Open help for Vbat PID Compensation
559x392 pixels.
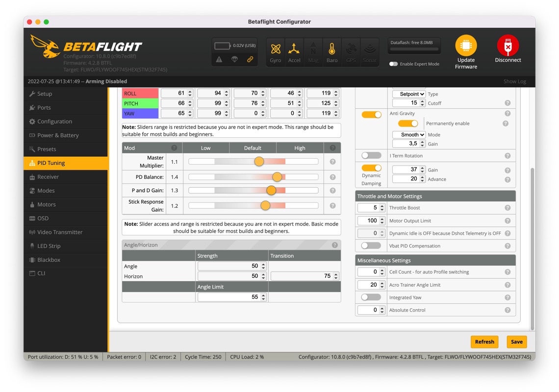pos(508,246)
